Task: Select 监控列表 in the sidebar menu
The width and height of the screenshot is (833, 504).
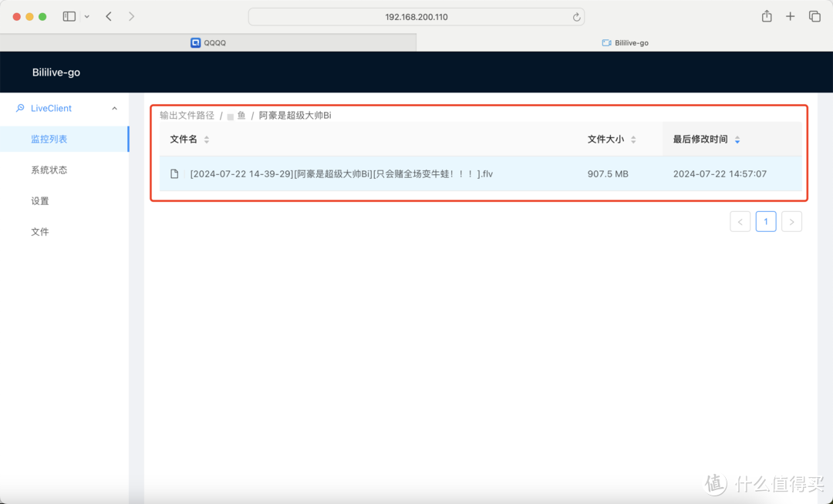Action: point(49,139)
